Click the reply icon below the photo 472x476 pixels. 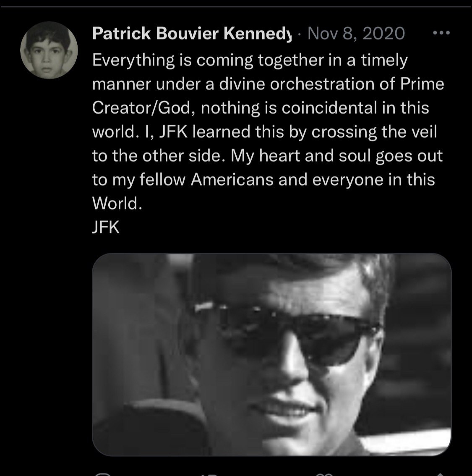click(x=102, y=473)
